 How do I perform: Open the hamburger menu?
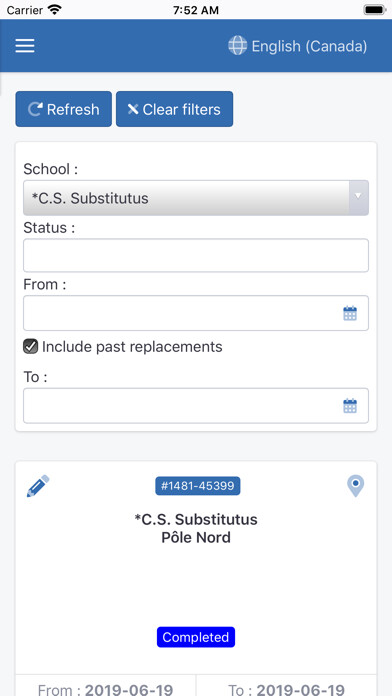coord(25,46)
